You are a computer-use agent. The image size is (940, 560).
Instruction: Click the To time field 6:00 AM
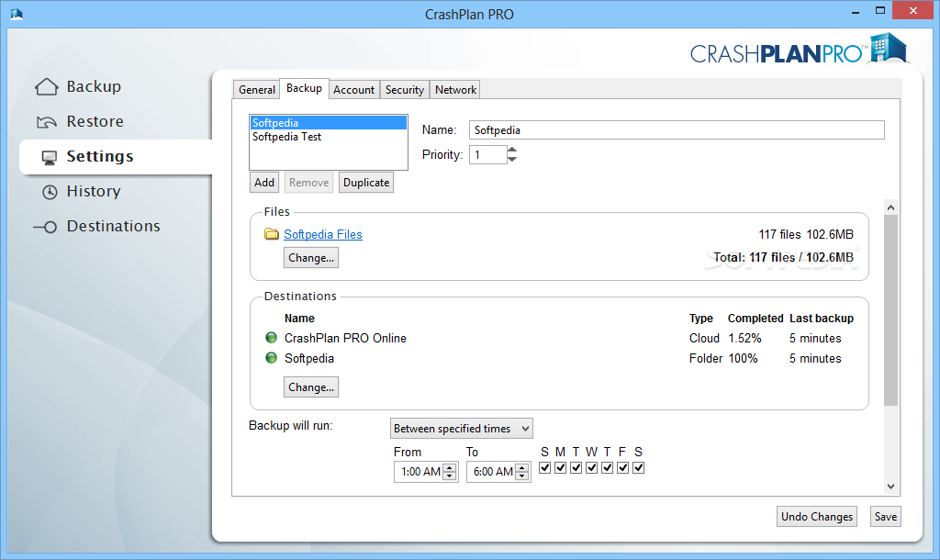[492, 472]
